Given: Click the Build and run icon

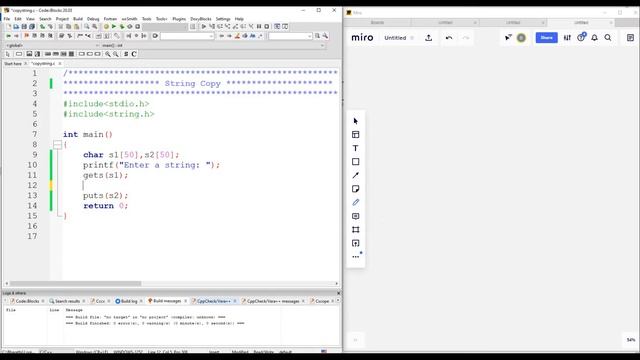Looking at the screenshot, I should [122, 27].
